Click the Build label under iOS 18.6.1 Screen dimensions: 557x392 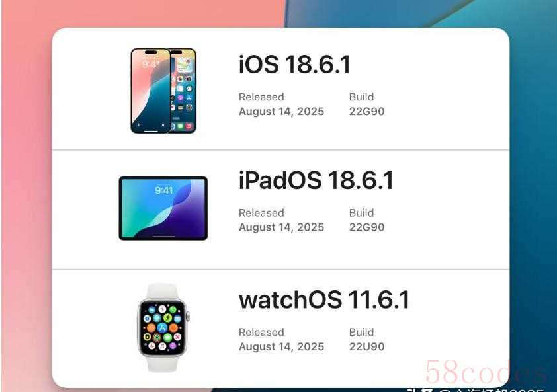tap(362, 97)
